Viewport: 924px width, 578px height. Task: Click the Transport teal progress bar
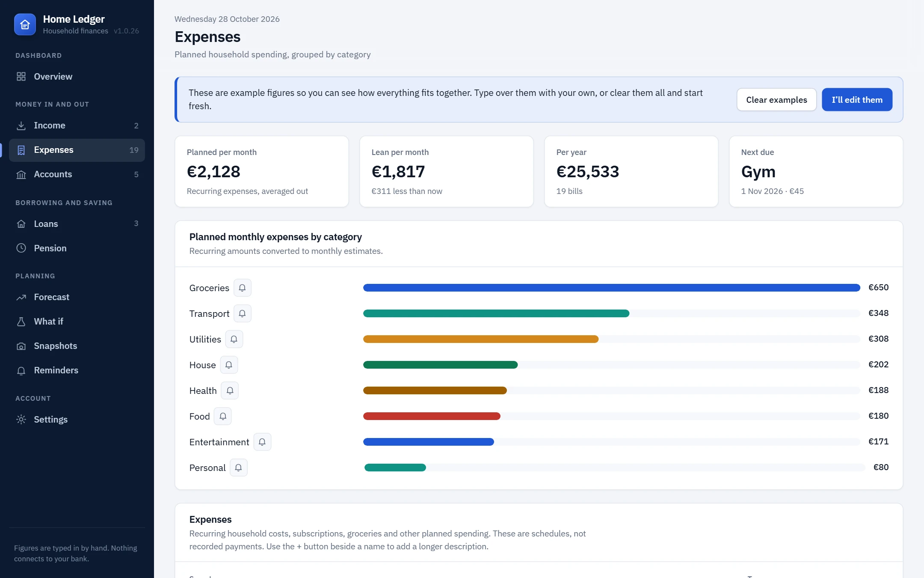point(496,313)
